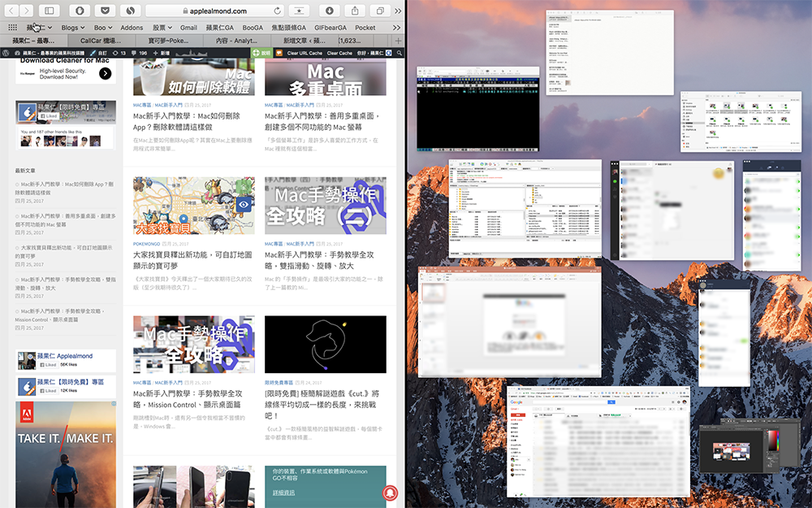Open the Mac 如何刪除軟體 article thumbnail
This screenshot has width=812, height=508.
(x=194, y=76)
